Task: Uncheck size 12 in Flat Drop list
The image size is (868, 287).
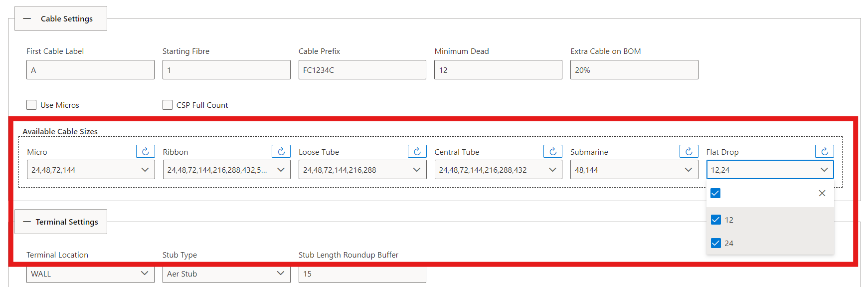Action: 715,220
